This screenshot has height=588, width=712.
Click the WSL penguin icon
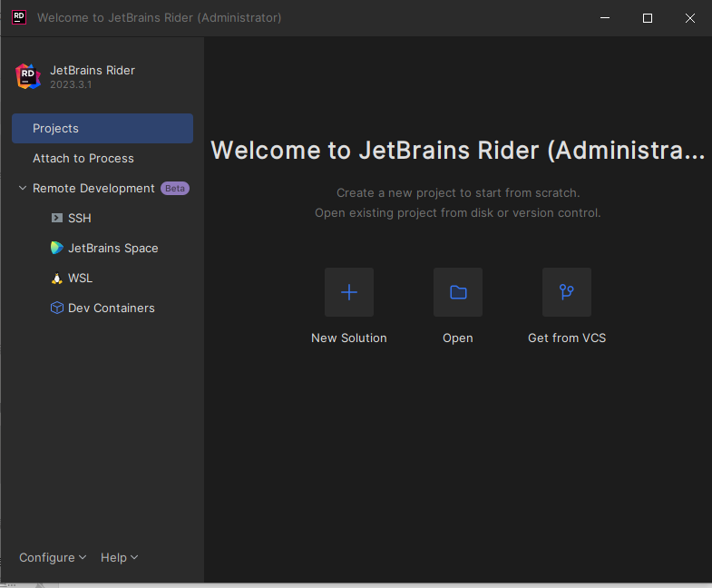coord(57,278)
